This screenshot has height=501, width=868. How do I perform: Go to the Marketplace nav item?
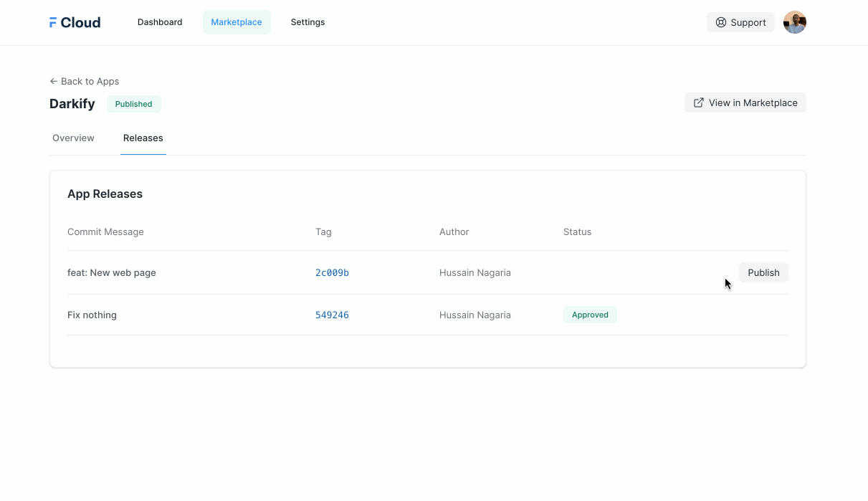point(237,22)
